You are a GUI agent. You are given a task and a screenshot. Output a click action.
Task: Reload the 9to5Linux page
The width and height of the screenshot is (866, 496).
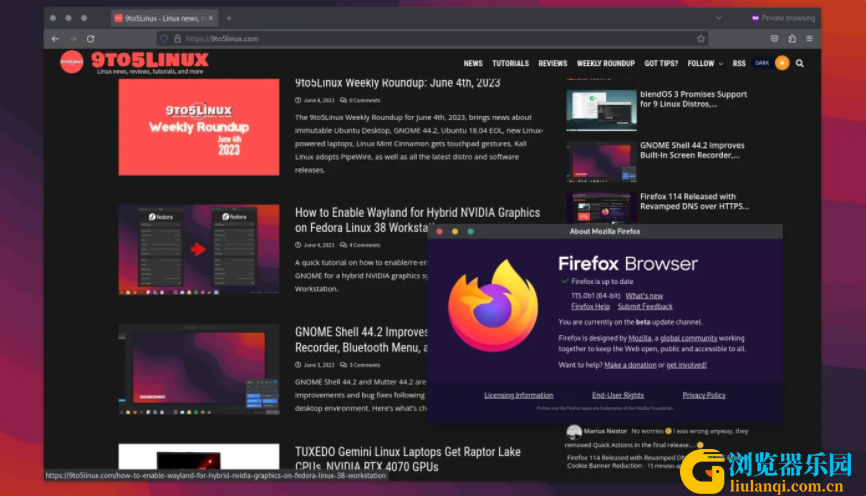[91, 39]
